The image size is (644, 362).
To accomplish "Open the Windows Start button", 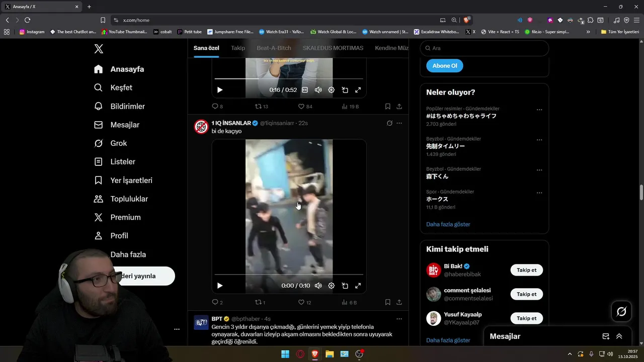I will coord(285,354).
